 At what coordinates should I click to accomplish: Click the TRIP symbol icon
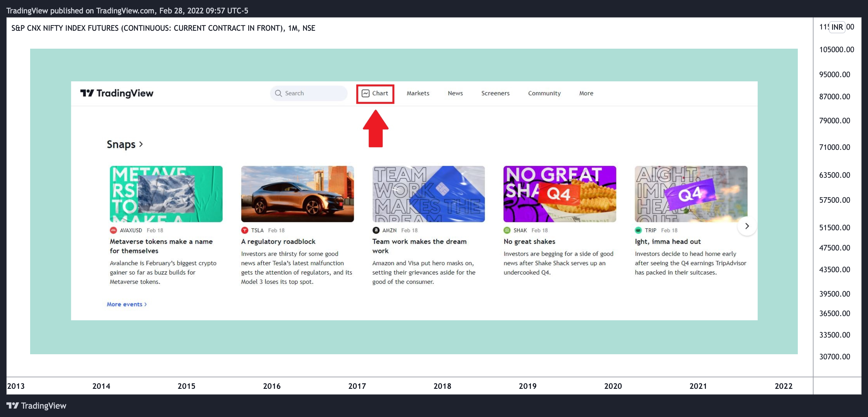638,230
